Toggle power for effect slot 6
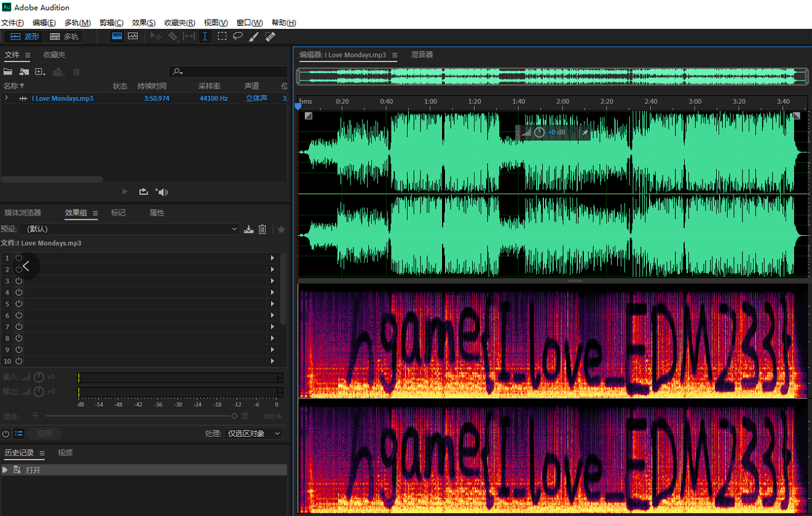 19,315
